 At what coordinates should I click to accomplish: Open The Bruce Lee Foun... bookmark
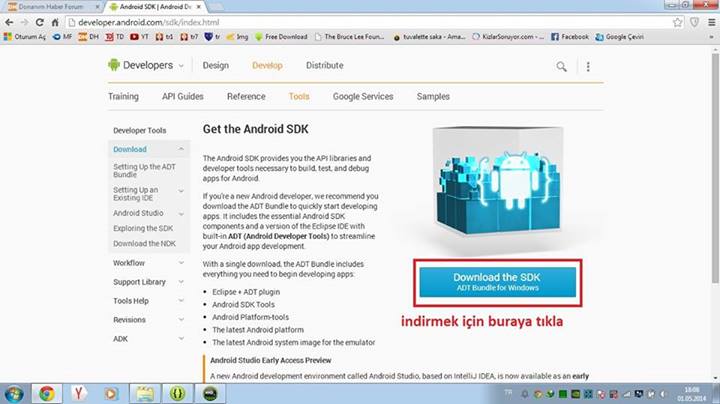coord(349,37)
